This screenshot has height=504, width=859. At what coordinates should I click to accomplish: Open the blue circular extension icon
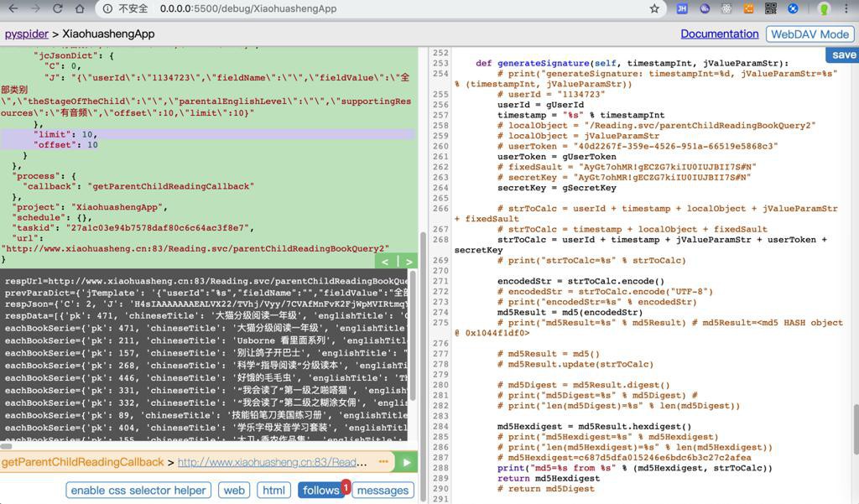[x=793, y=8]
